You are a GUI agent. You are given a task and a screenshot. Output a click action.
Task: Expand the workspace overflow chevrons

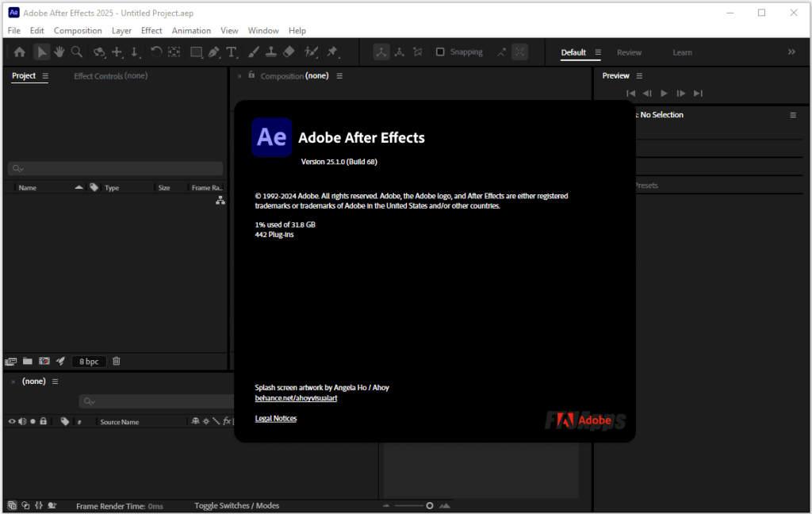coord(791,52)
